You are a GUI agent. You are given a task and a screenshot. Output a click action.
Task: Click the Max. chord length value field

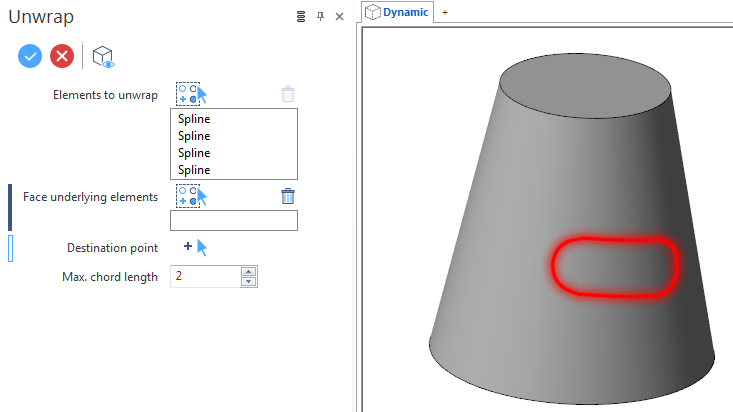pos(205,276)
